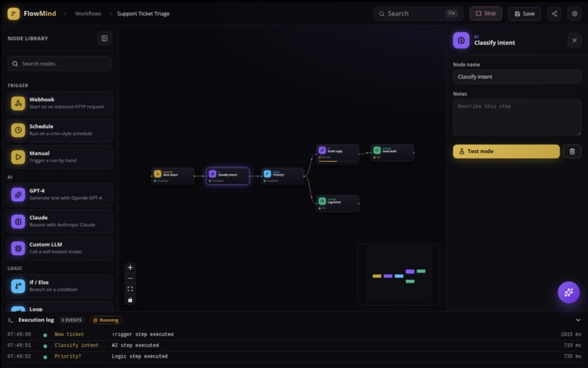Click 'Call a self-hosted model' description
588x368 pixels.
click(x=55, y=252)
